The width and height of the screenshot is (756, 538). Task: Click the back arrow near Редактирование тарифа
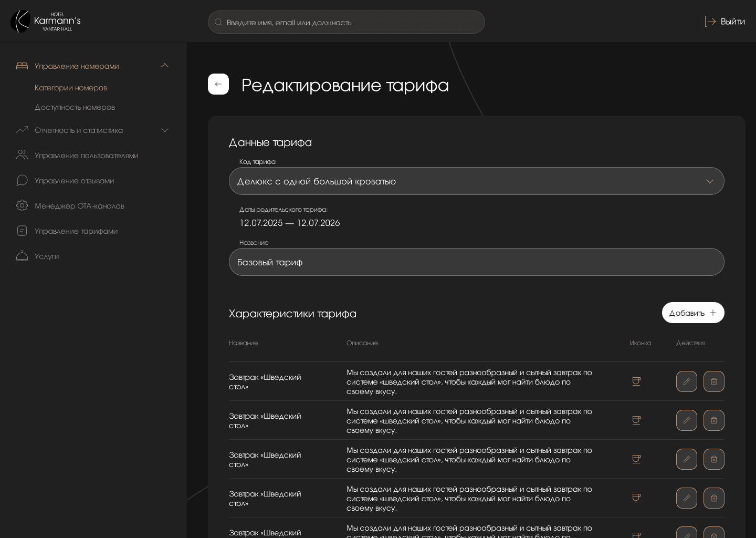click(218, 84)
